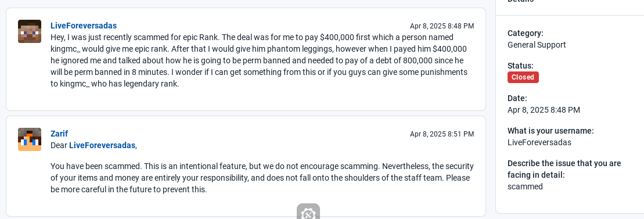
Task: Click the Status label in sidebar
Action: 520,66
